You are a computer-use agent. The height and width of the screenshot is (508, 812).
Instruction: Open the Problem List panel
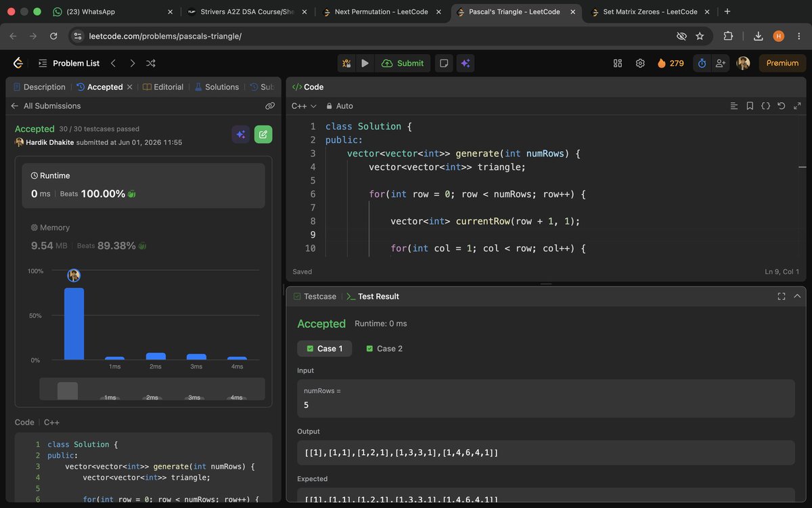pos(68,63)
